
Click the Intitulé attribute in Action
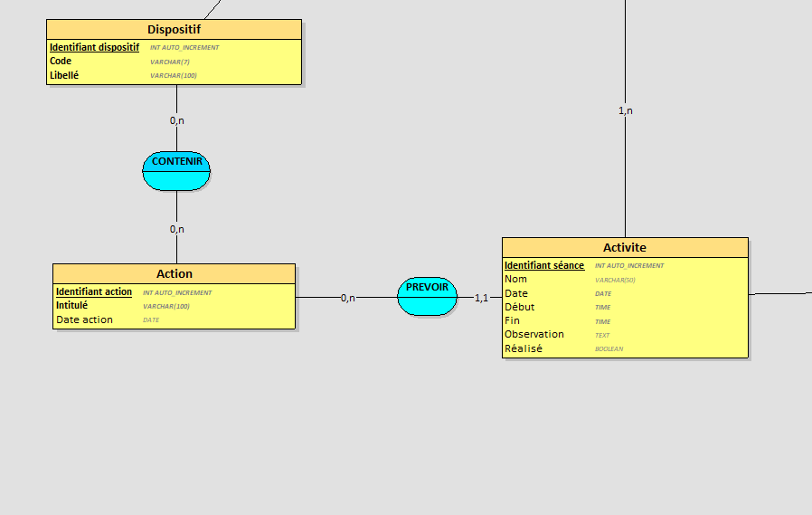71,306
